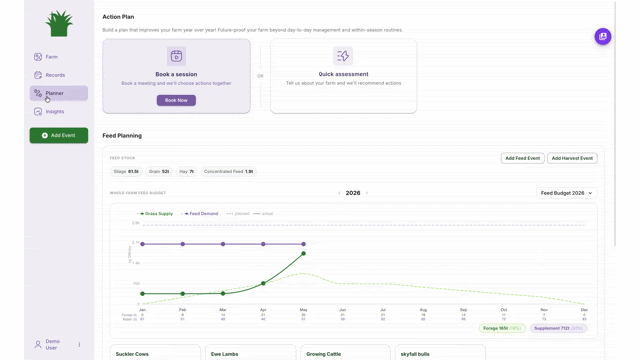Select the Planner icon in the sidebar
Image resolution: width=640 pixels, height=360 pixels.
pos(38,93)
